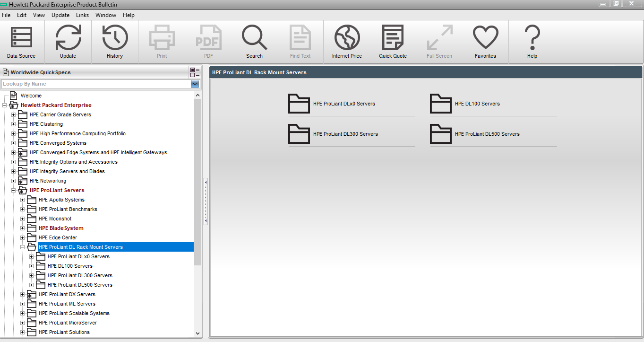Click the HPE Clustering folder icon
The image size is (644, 342).
pos(23,124)
